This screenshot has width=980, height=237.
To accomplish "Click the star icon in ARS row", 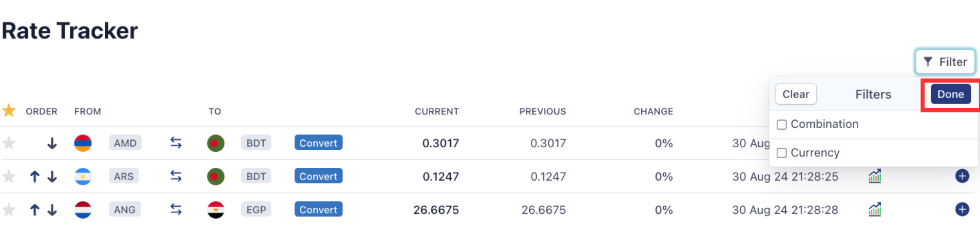I will click(x=9, y=176).
